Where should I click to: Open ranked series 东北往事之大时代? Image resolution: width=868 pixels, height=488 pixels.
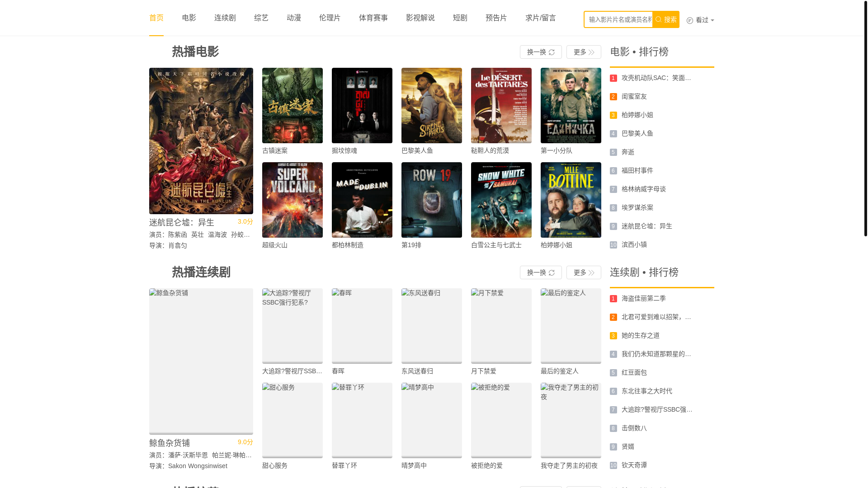(x=647, y=391)
